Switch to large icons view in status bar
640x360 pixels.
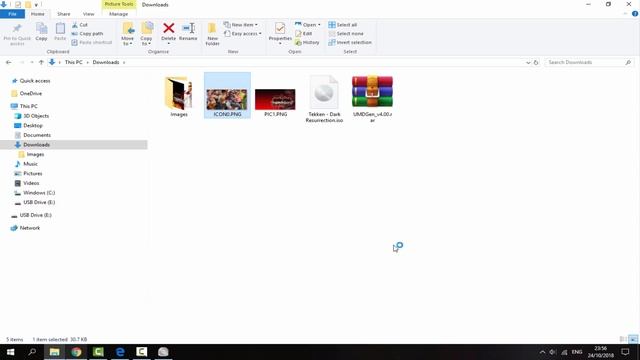633,339
